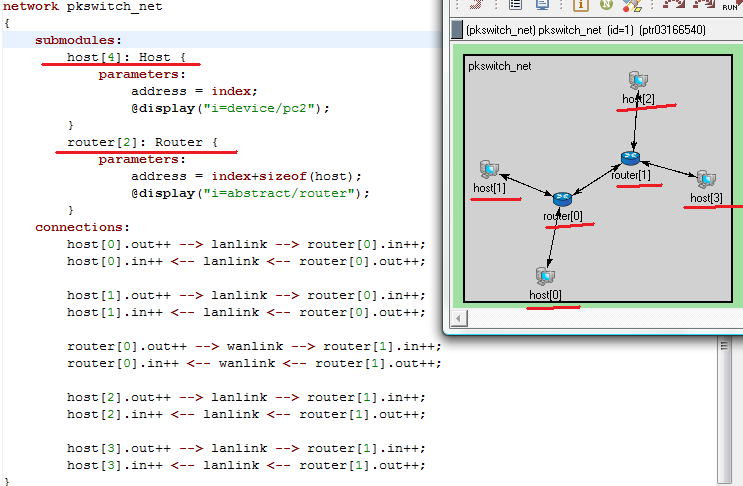The image size is (743, 486).
Task: Click the second red step arrow icon
Action: pos(704,4)
